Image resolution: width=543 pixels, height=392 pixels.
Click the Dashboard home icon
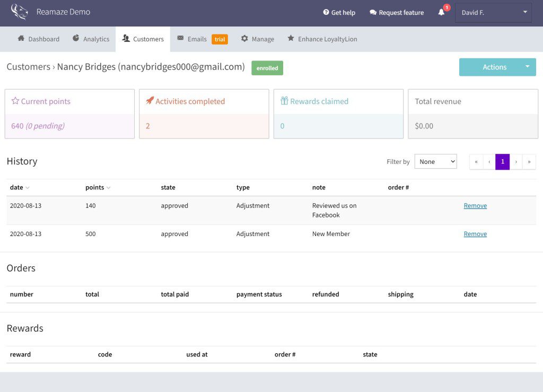22,39
